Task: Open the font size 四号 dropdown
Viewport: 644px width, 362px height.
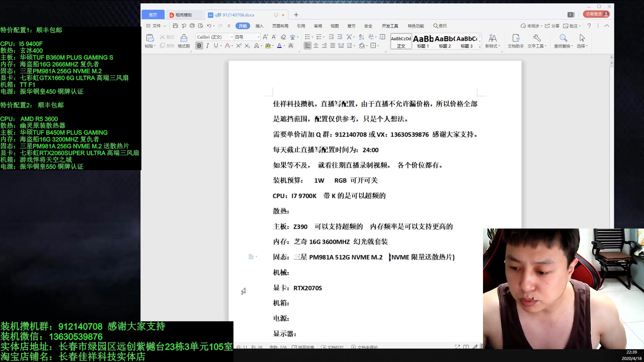Action: coord(258,37)
